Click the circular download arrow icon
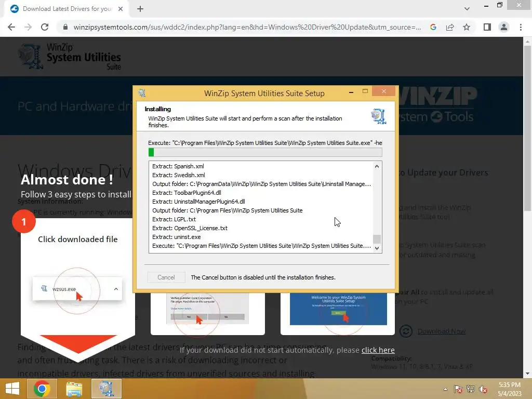 tap(406, 331)
